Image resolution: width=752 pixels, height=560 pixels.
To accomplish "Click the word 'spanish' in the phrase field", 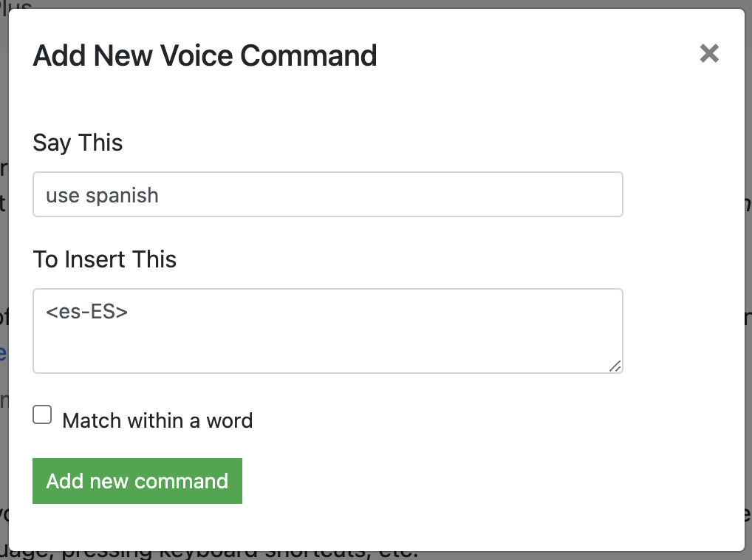I will [x=122, y=195].
